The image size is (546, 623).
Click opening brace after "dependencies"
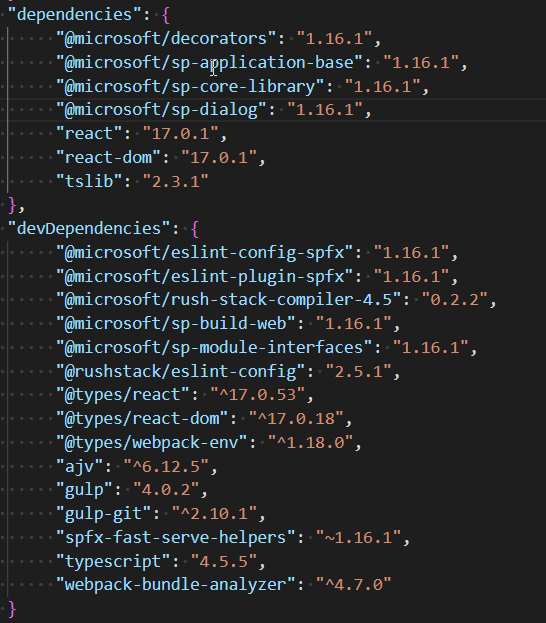[166, 15]
